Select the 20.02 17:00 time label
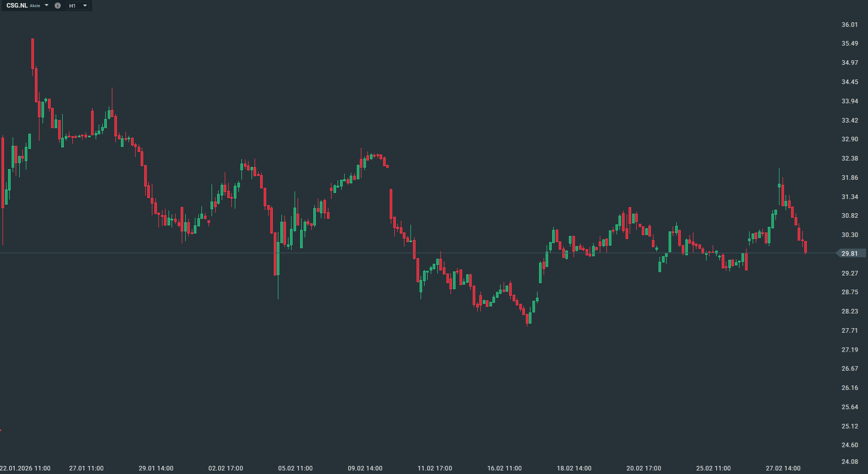 click(644, 468)
